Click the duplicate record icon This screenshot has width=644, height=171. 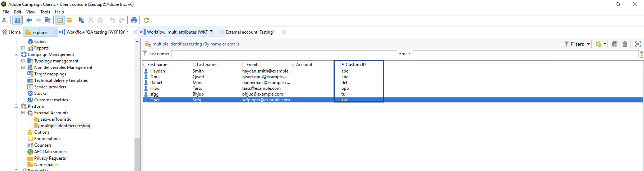[x=614, y=44]
